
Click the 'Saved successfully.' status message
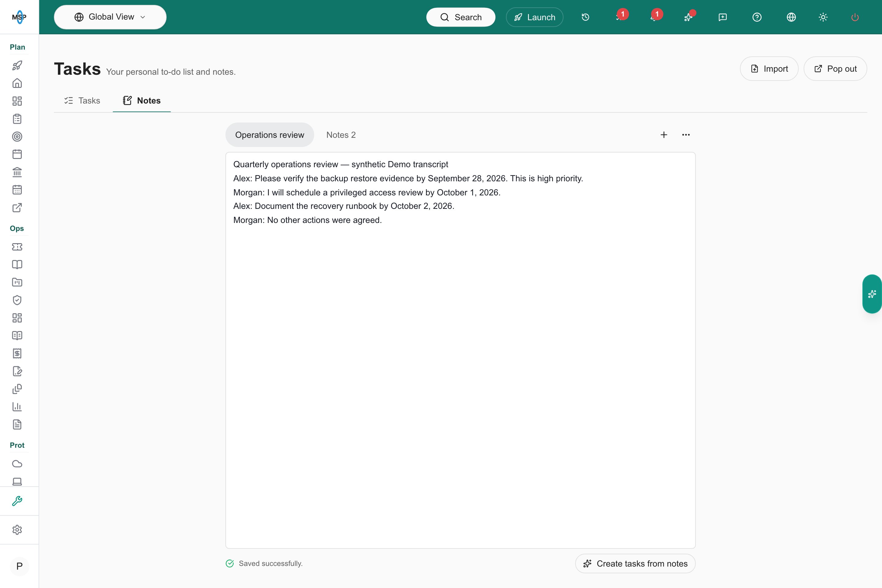pyautogui.click(x=270, y=563)
